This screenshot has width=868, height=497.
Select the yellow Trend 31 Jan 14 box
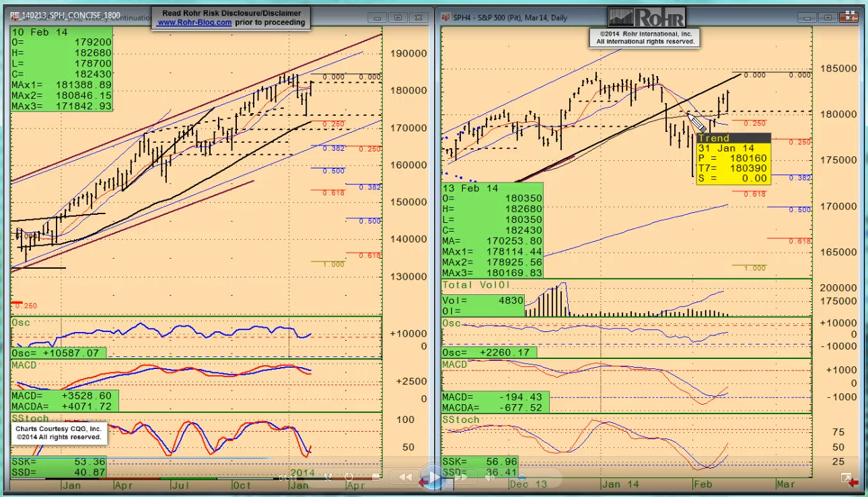point(733,159)
